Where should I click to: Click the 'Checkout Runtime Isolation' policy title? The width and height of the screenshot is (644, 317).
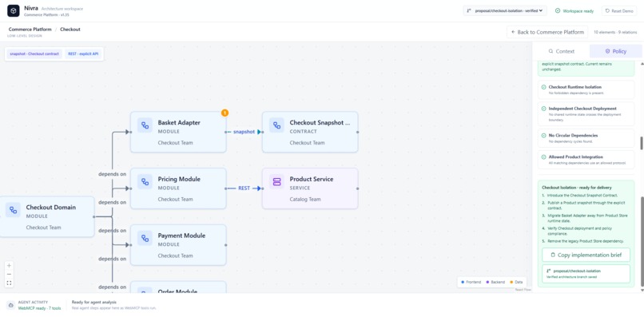[x=575, y=87]
